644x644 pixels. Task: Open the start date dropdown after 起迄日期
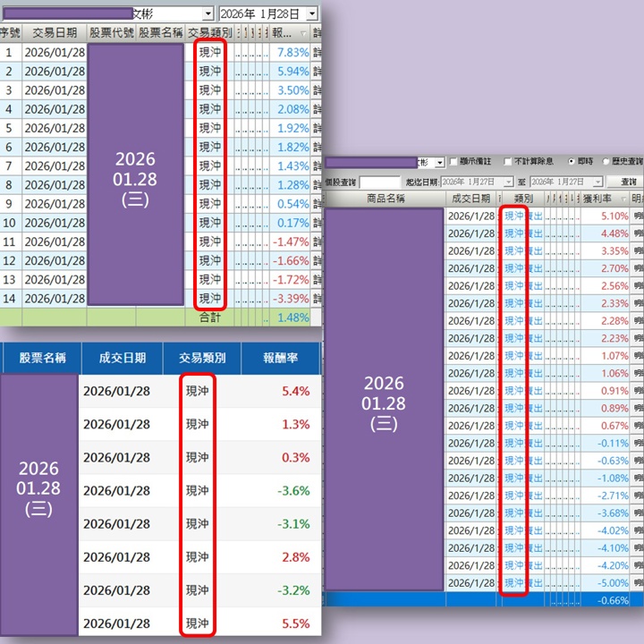pyautogui.click(x=509, y=182)
